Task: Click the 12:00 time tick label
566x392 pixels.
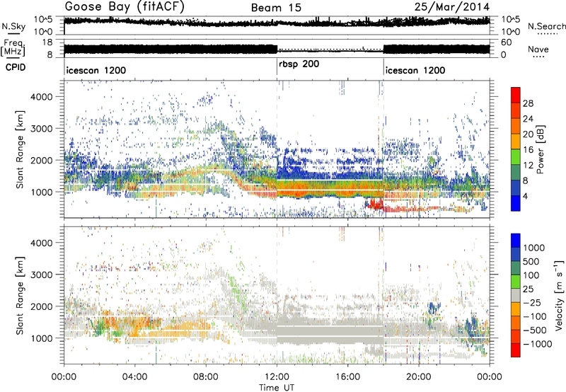Action: (277, 377)
